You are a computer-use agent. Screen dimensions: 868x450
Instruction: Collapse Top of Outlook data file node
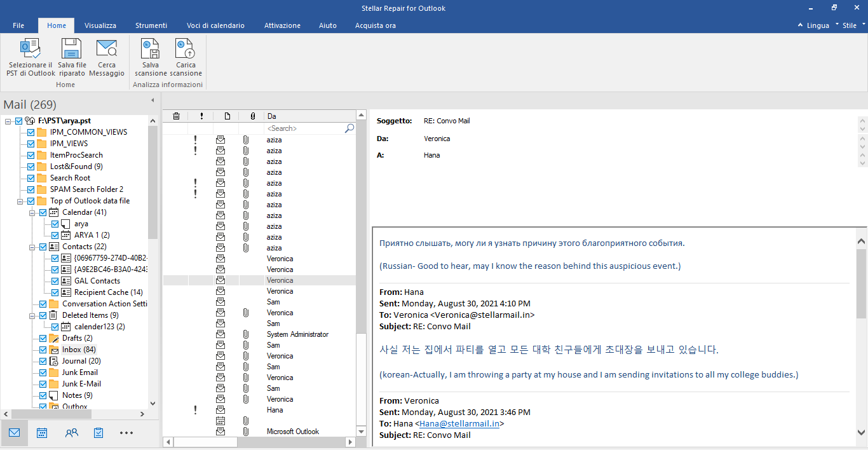20,201
